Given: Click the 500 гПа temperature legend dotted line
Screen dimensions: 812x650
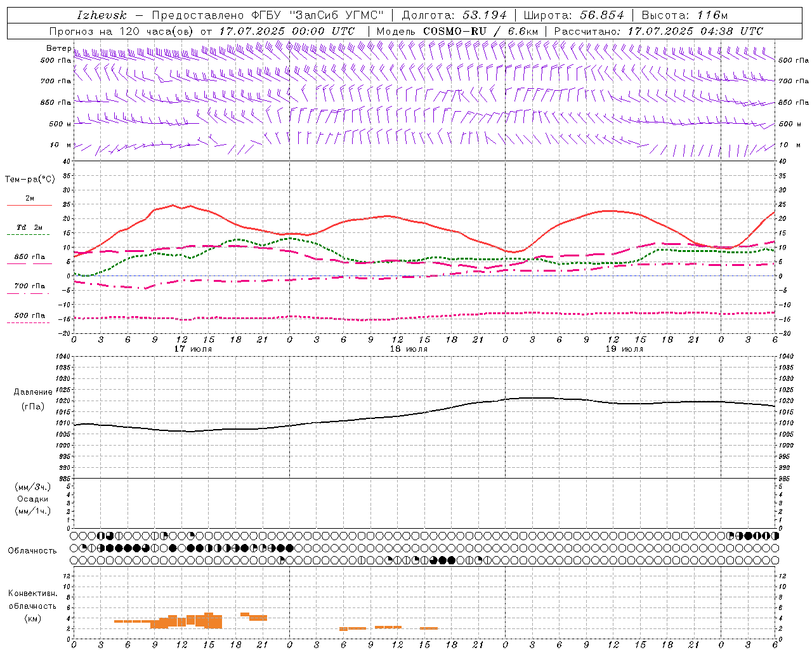Looking at the screenshot, I should 29,322.
